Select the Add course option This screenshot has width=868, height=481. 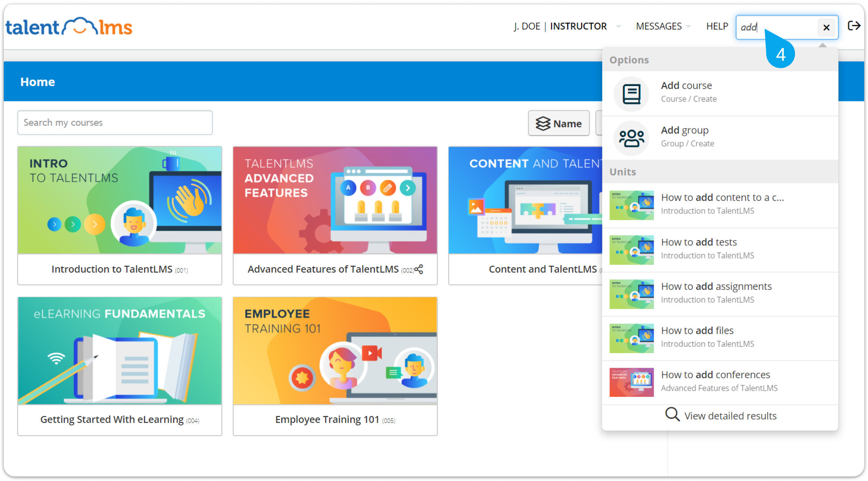coord(720,94)
